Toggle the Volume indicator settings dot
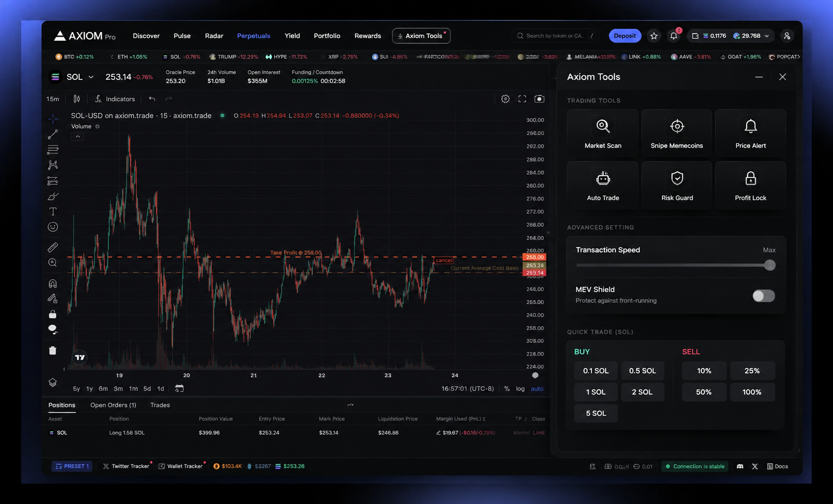 (97, 127)
